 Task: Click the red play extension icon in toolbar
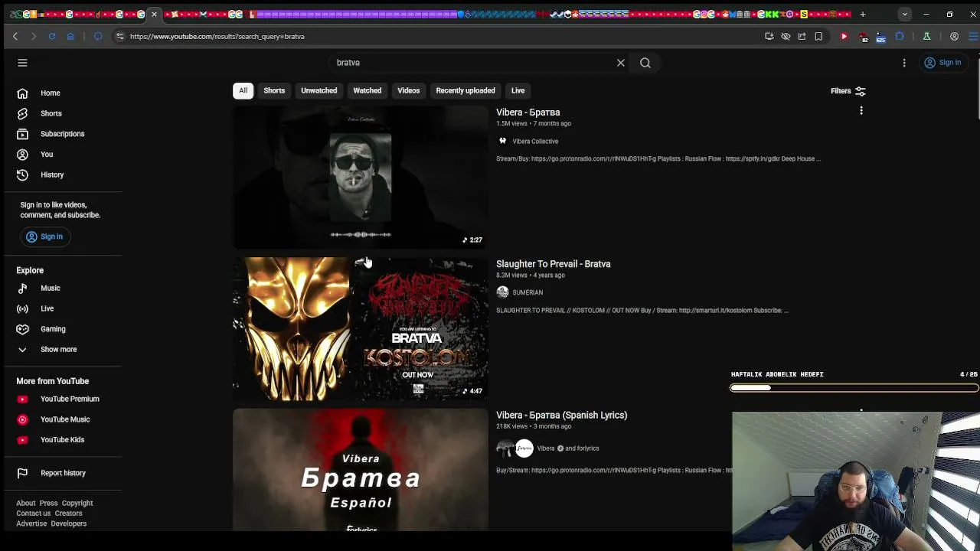click(844, 36)
